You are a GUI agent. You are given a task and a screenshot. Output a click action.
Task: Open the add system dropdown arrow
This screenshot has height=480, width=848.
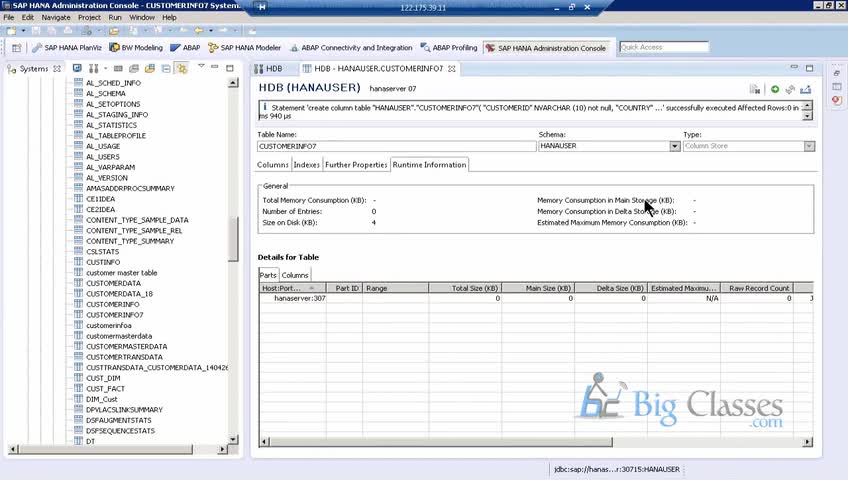point(105,69)
